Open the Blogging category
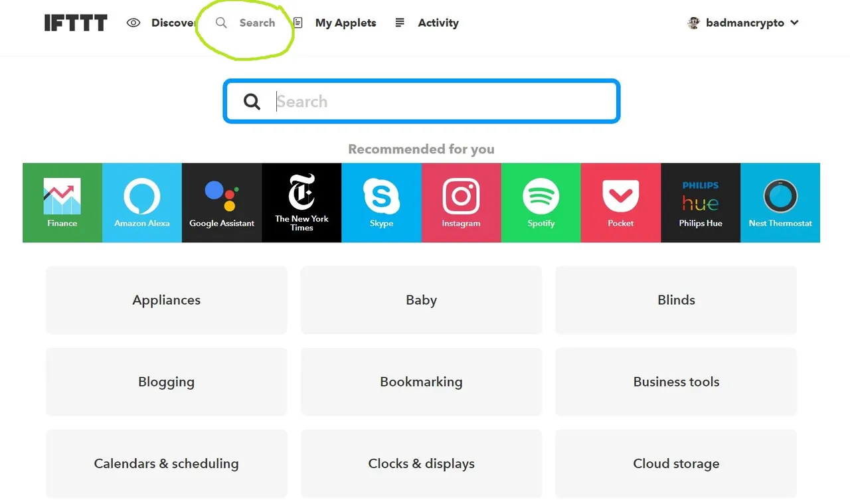 click(x=166, y=382)
